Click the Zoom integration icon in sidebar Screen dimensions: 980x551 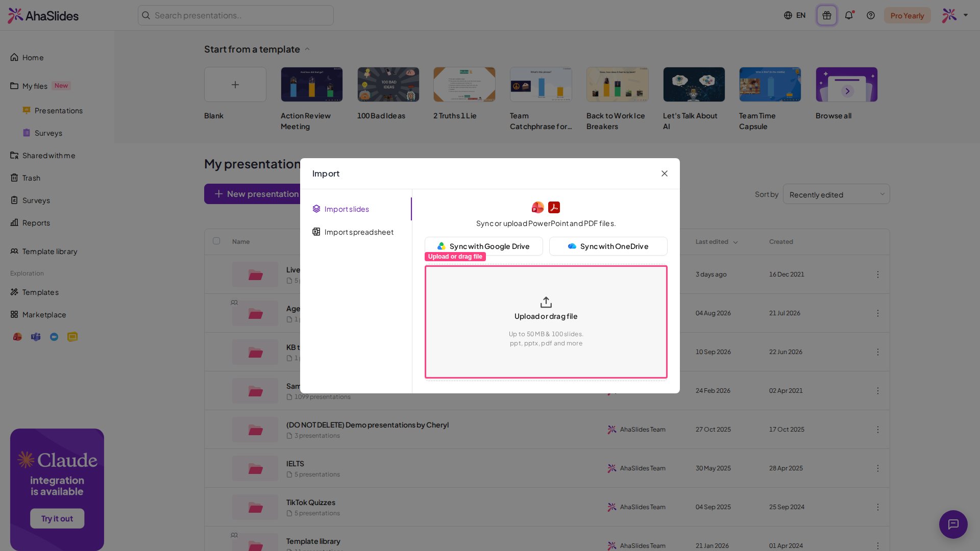pyautogui.click(x=54, y=337)
